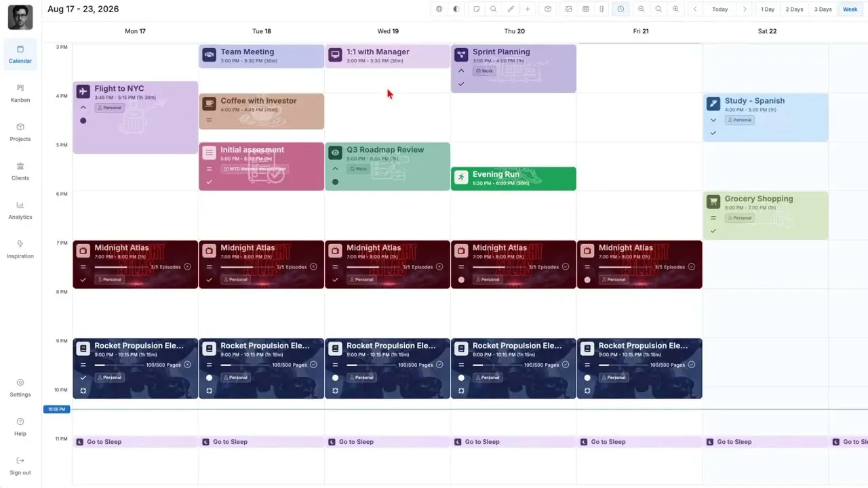Select the pencil edit tool
Image resolution: width=868 pixels, height=488 pixels.
point(511,9)
